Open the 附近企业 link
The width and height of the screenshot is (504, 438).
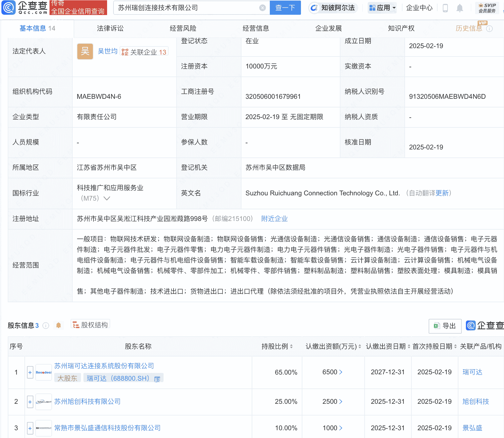(274, 219)
